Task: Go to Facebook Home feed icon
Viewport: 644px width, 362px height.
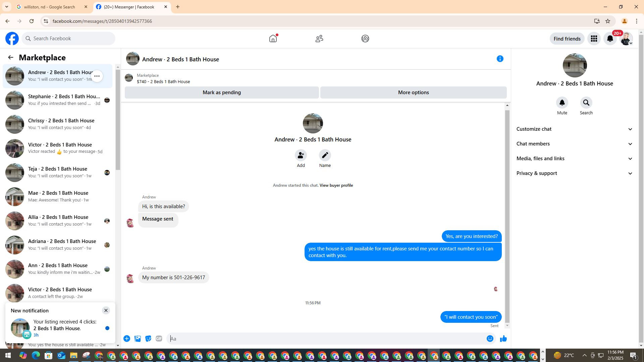Action: pos(273,39)
